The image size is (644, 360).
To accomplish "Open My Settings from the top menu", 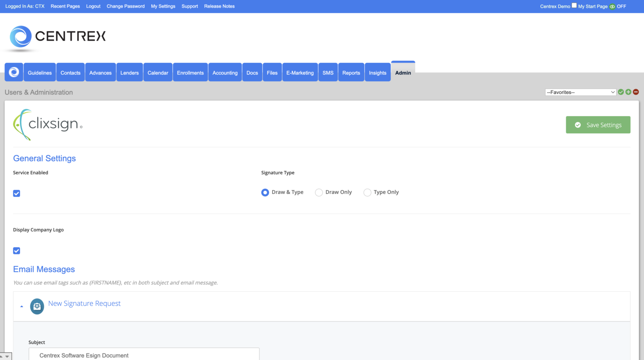I will click(163, 6).
